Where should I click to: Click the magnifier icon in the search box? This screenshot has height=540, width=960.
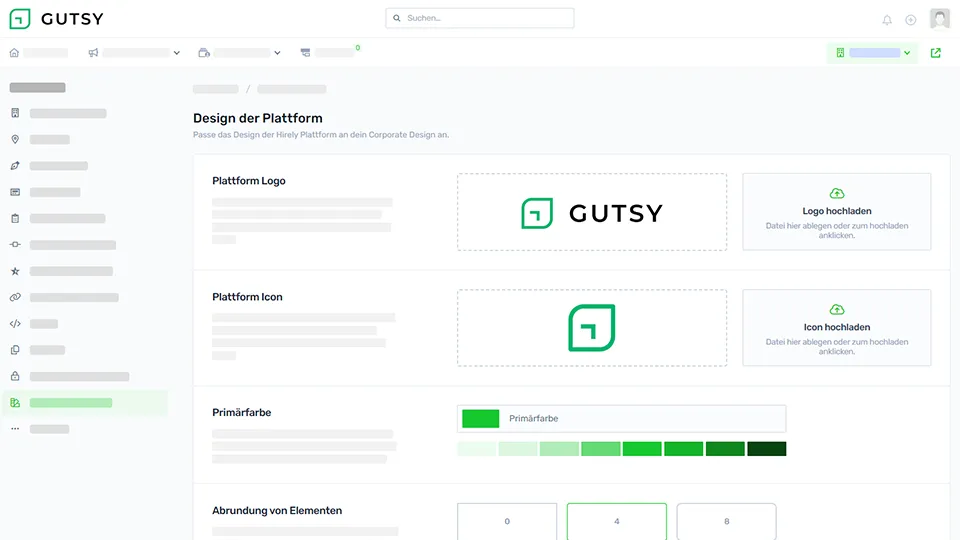[397, 18]
